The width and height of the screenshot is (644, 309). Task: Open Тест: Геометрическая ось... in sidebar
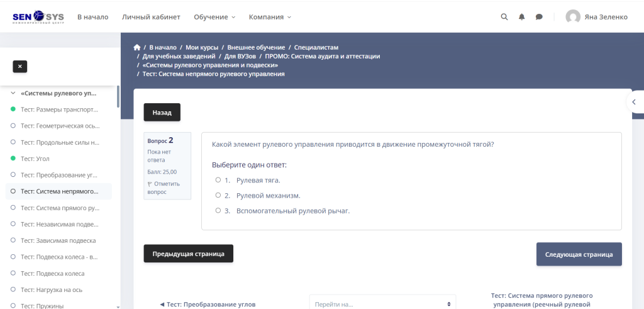60,126
